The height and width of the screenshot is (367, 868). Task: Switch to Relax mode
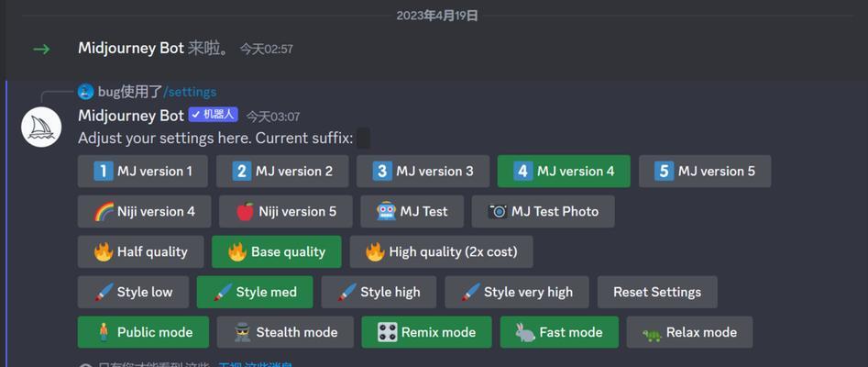pos(690,332)
